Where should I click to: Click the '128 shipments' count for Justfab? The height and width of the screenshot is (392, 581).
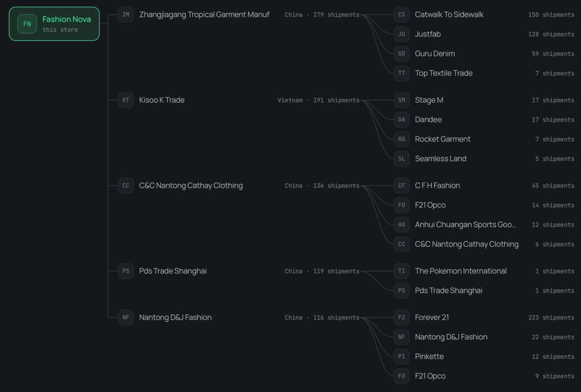click(x=551, y=34)
